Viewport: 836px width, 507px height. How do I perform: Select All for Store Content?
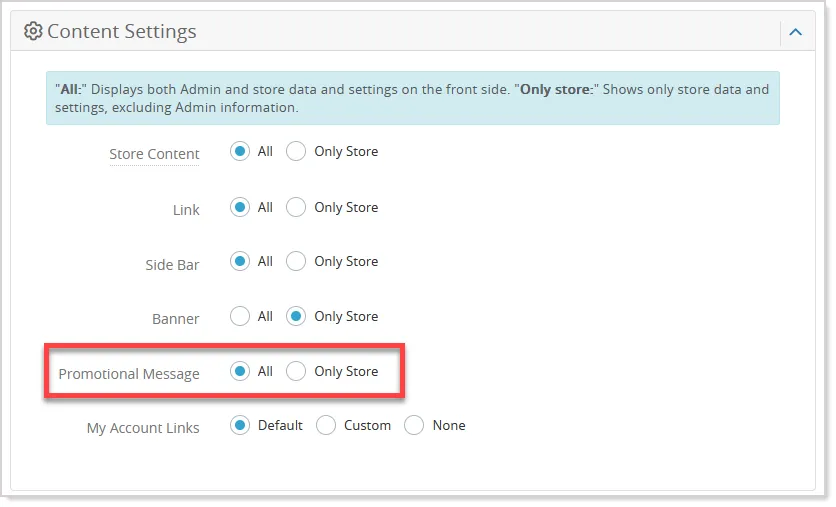tap(240, 151)
